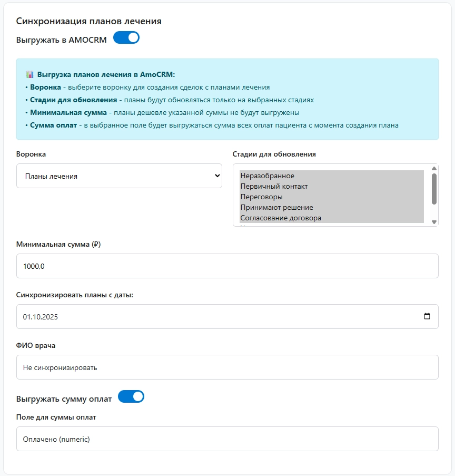455x476 pixels.
Task: Click the scrollbar down arrow of stages list
Action: coord(433,222)
